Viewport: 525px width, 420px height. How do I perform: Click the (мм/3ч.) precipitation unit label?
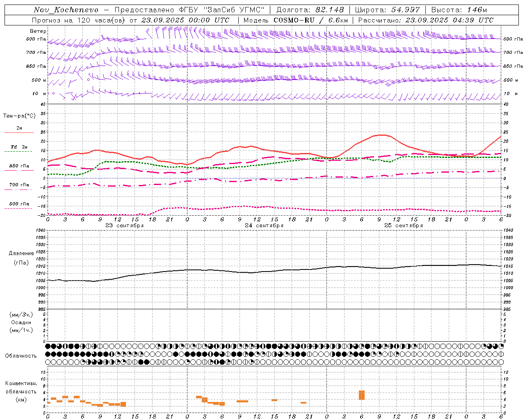tap(21, 315)
